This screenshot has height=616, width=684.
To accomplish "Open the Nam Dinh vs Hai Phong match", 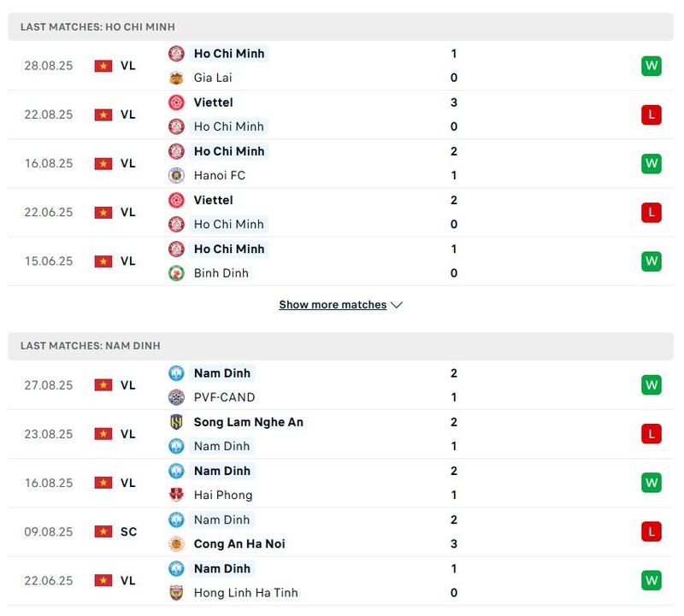I will click(342, 483).
